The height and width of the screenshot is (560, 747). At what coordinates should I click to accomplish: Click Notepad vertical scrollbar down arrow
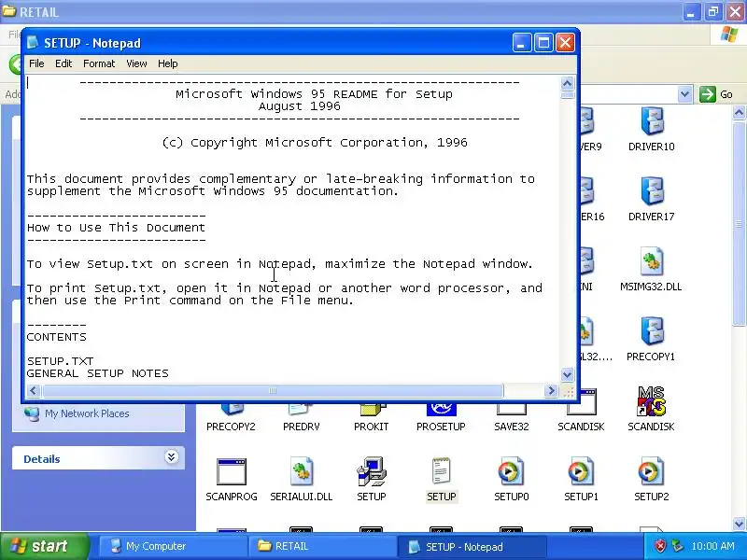click(x=567, y=375)
